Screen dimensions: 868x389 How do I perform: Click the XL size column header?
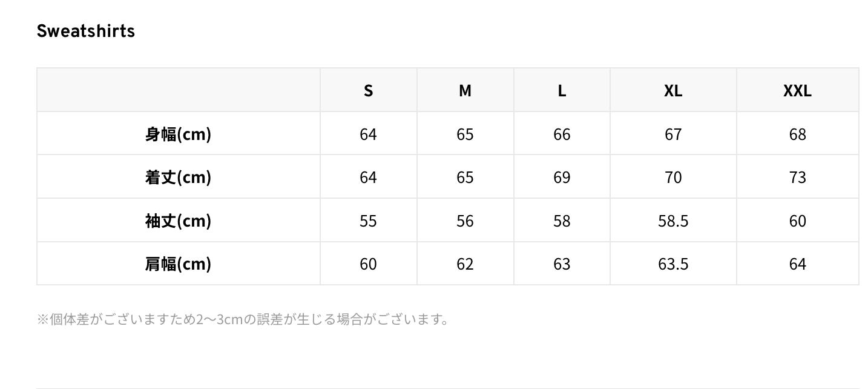(673, 90)
